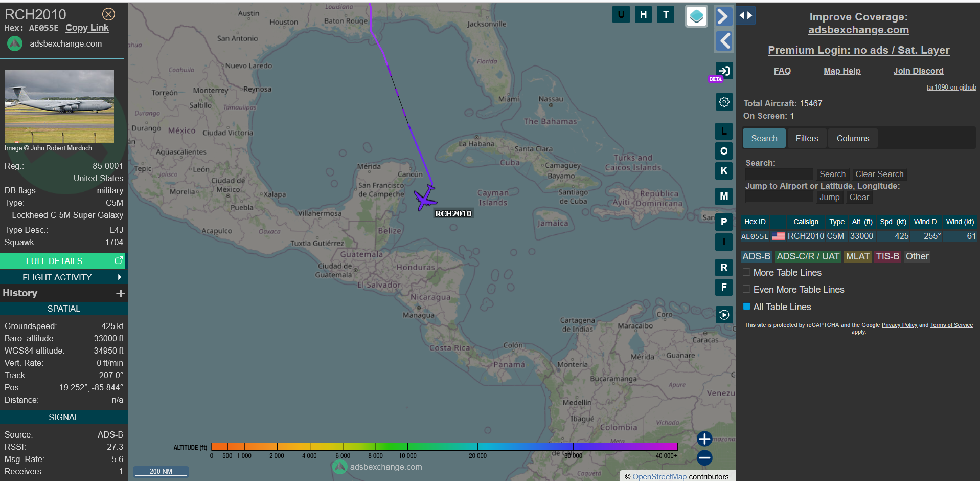Image resolution: width=980 pixels, height=481 pixels.
Task: Expand the FLIGHT ACTIVITY arrow
Action: click(x=120, y=277)
